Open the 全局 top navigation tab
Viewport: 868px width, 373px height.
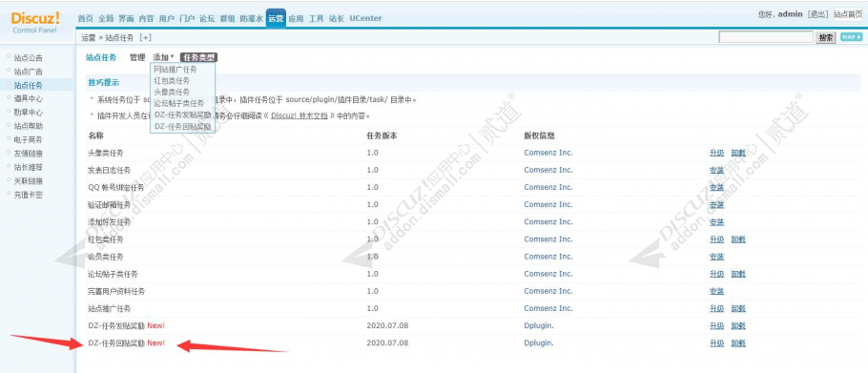(106, 18)
